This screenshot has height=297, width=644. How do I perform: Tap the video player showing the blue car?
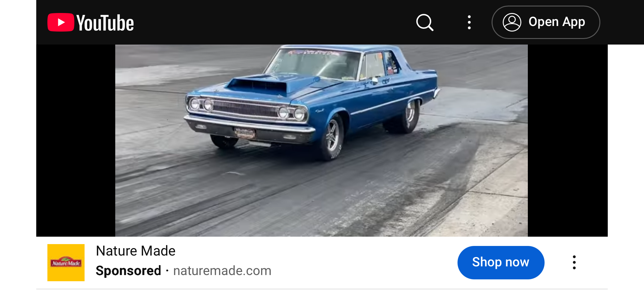[x=322, y=140]
